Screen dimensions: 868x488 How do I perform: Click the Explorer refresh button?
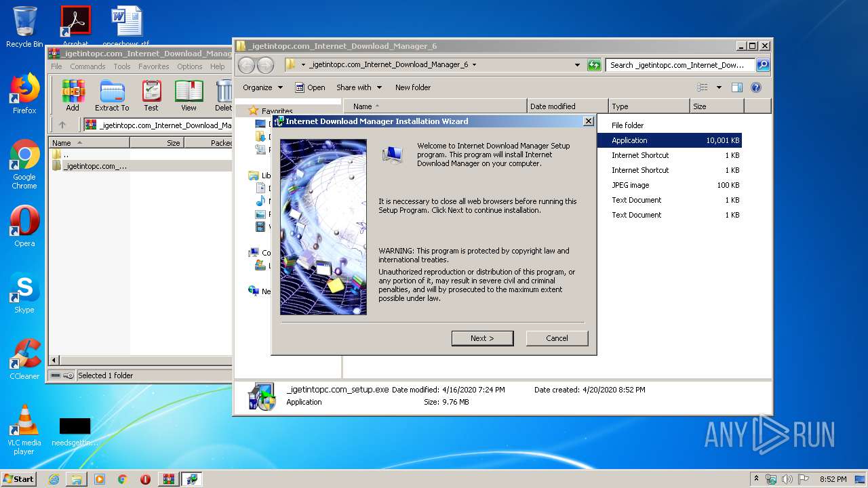594,65
